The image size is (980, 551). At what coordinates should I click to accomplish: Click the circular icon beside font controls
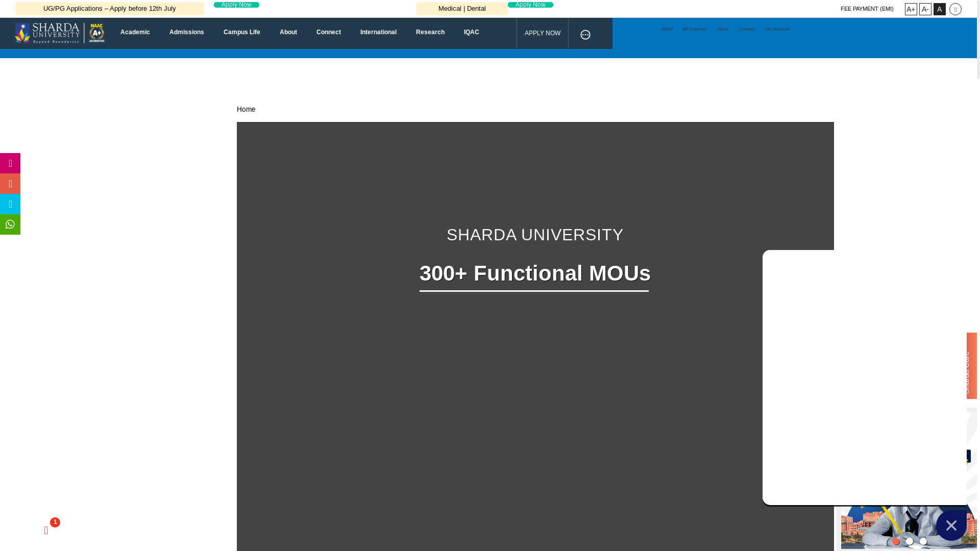coord(955,9)
